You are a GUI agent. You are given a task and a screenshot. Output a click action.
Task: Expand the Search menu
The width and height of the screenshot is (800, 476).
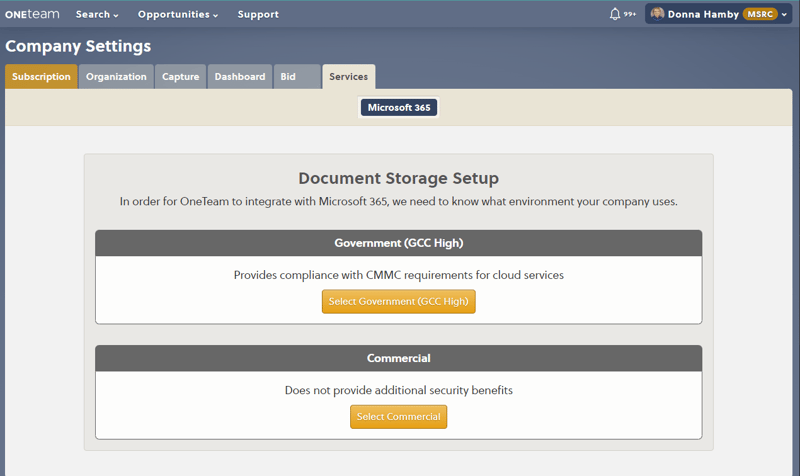click(x=97, y=14)
